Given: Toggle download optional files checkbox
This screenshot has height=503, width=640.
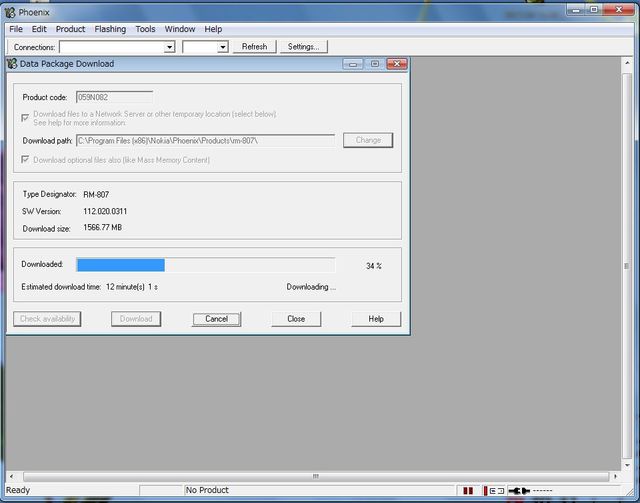Looking at the screenshot, I should [x=26, y=160].
